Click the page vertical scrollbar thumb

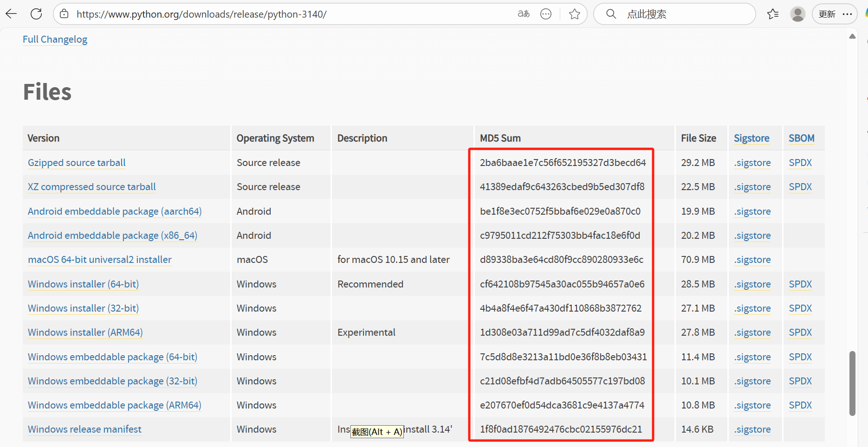coord(852,383)
